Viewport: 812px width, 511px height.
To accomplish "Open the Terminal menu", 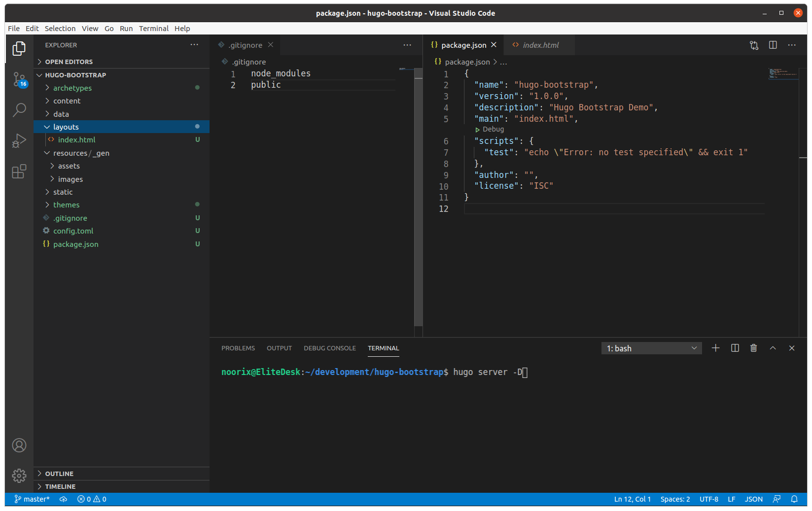I will point(153,28).
